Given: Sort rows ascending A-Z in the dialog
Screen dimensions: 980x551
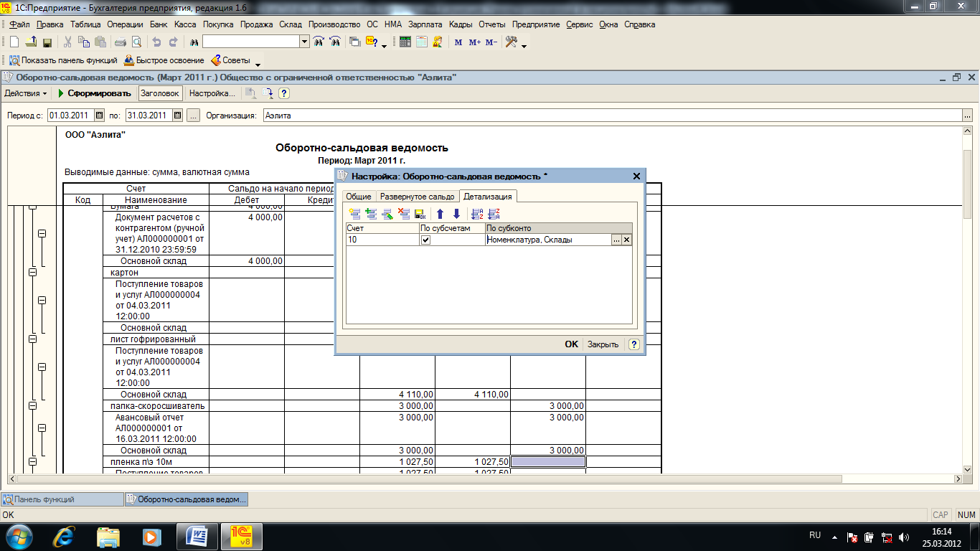Looking at the screenshot, I should (477, 214).
